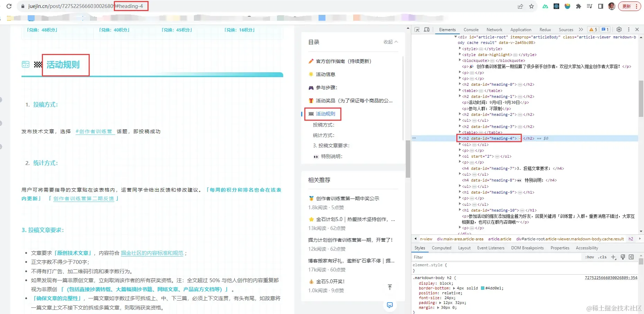The width and height of the screenshot is (644, 314).
Task: Expand the heading-4 h2 node
Action: pyautogui.click(x=460, y=138)
